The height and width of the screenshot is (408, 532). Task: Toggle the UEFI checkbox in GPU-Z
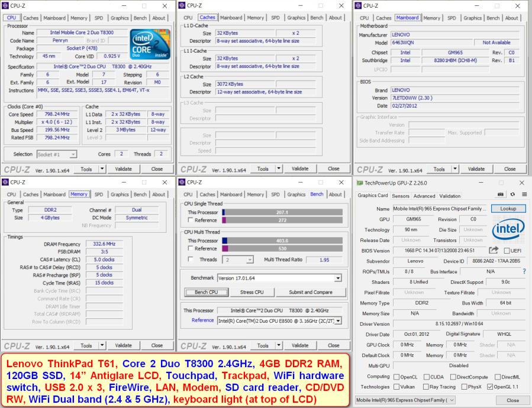click(x=507, y=251)
